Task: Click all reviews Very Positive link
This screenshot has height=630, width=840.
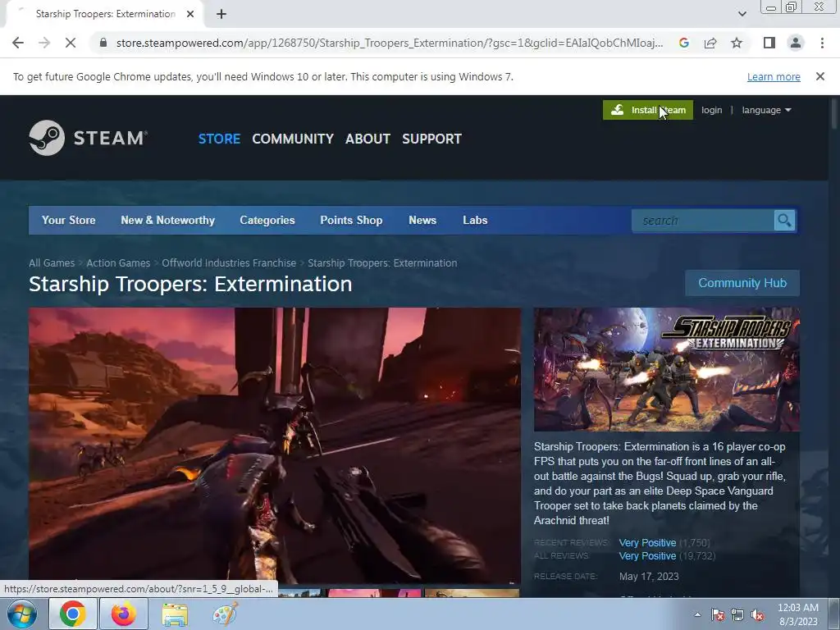Action: click(647, 556)
